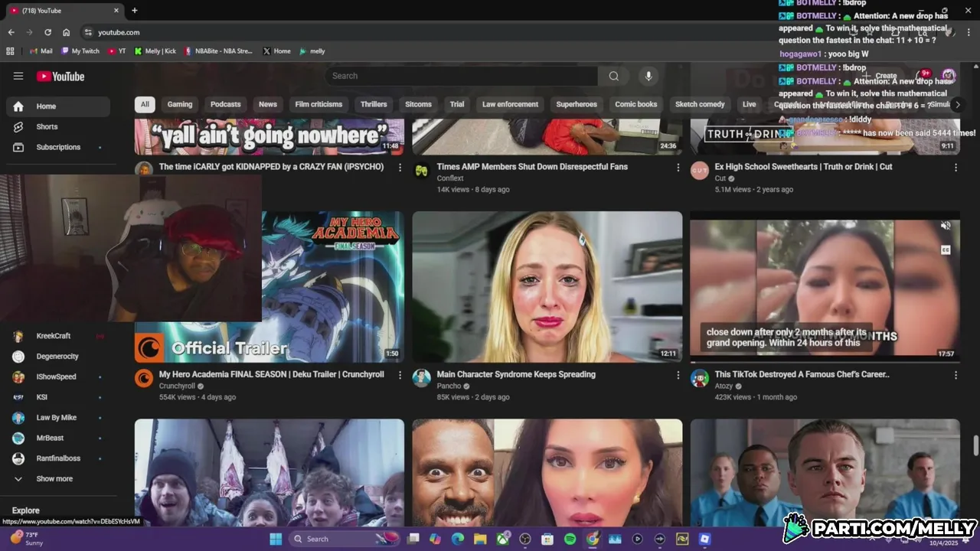The image size is (980, 551).
Task: Select the Comic books chip
Action: pos(636,104)
